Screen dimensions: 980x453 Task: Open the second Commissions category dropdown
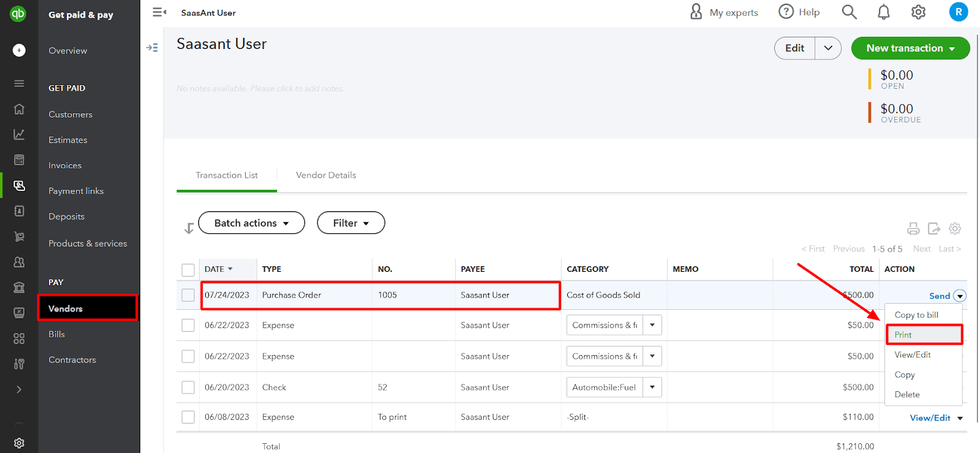point(652,356)
